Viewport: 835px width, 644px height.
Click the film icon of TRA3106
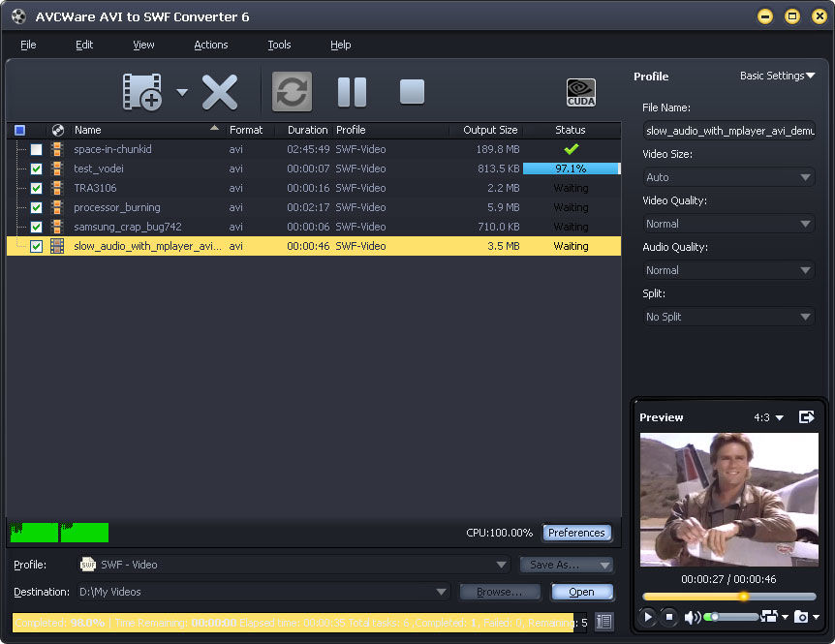(x=57, y=188)
